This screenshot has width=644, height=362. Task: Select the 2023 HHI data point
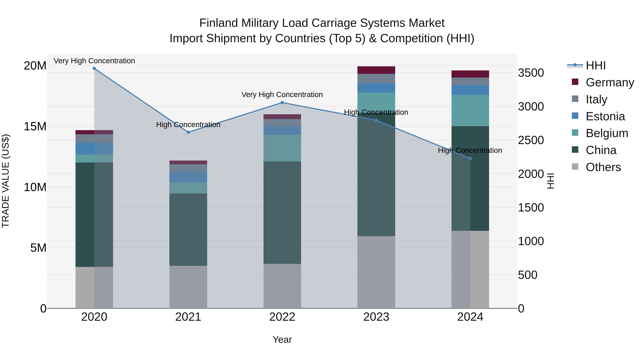coord(376,120)
